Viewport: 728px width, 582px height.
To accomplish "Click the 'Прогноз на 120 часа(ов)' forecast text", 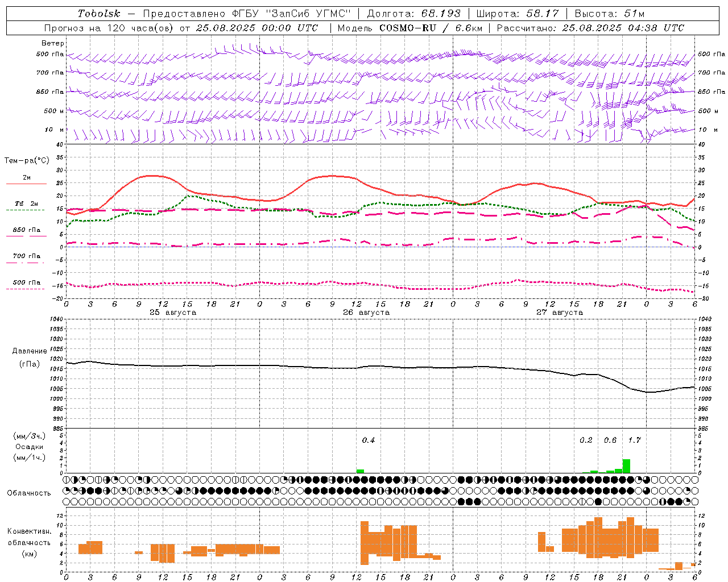I will pos(109,28).
